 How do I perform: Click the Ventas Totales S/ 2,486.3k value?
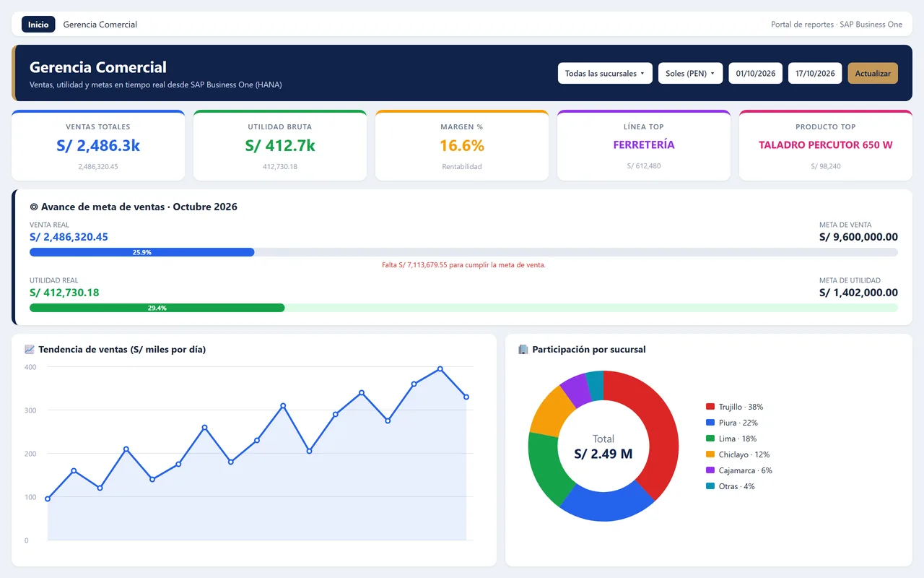pos(98,145)
